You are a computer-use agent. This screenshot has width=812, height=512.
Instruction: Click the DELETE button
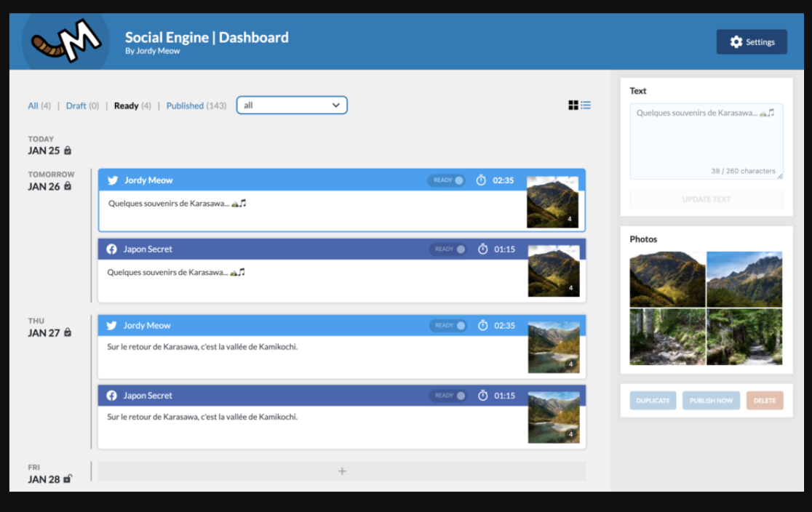click(x=765, y=400)
